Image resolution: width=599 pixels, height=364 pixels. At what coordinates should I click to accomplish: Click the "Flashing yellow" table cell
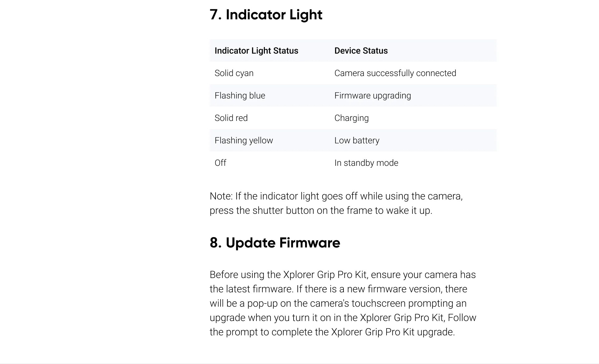coord(244,141)
